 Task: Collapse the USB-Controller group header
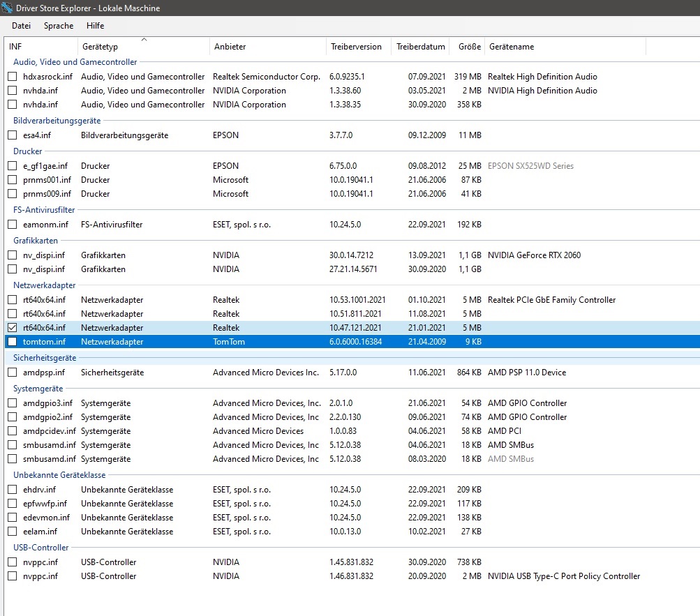40,548
